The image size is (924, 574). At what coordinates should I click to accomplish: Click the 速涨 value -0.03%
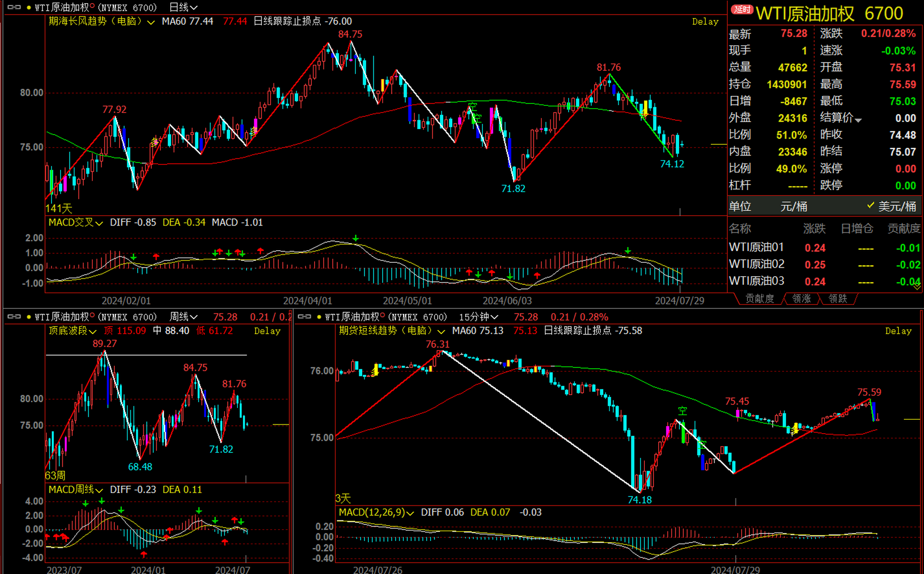[x=898, y=51]
